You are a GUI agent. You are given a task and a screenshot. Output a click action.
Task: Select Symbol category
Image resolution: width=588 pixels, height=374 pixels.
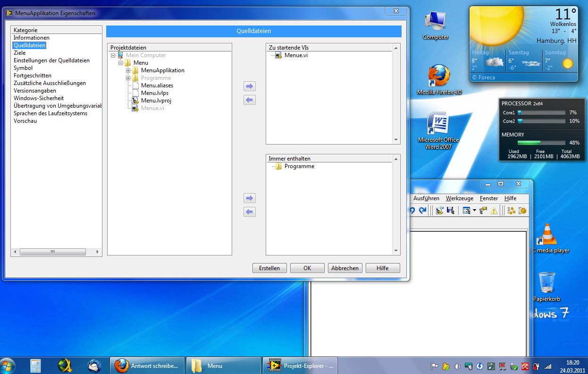pyautogui.click(x=23, y=68)
